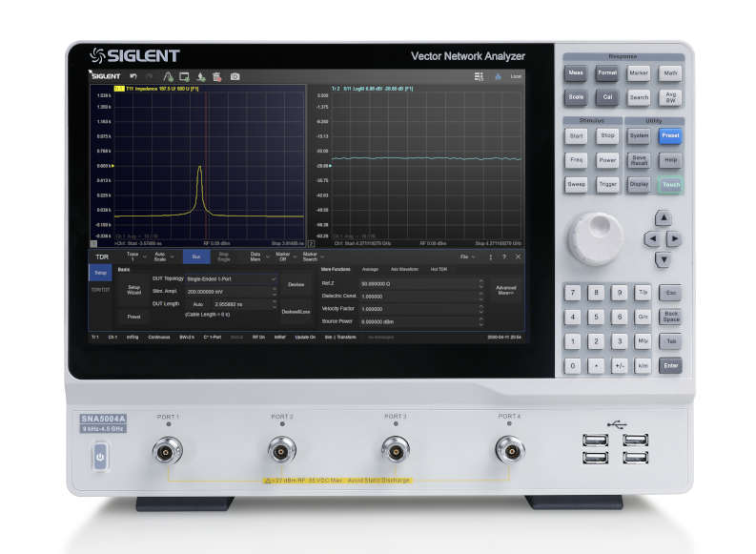The height and width of the screenshot is (554, 756).
Task: Click the Preset button in the Basic section
Action: click(x=134, y=317)
